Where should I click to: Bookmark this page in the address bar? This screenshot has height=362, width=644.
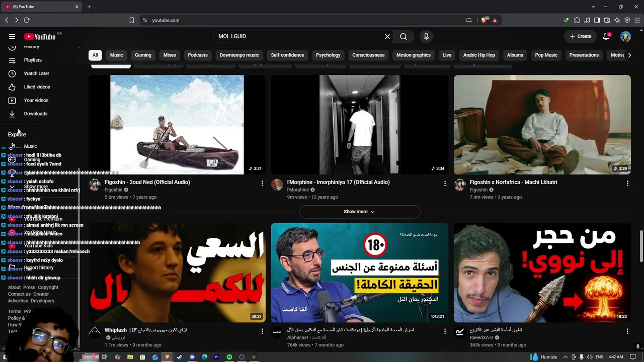tap(132, 20)
